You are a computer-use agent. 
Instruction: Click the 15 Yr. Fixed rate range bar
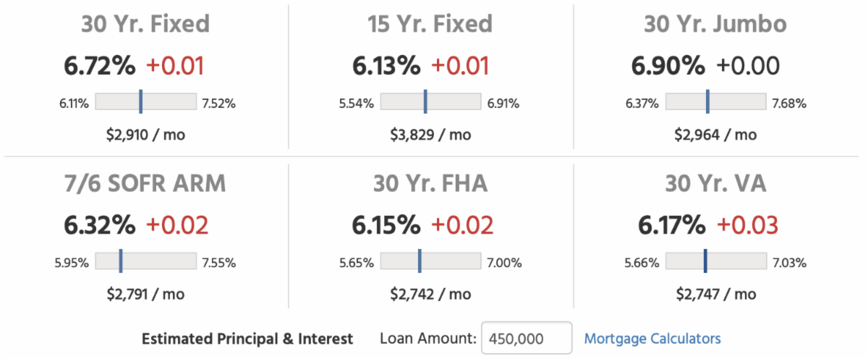pos(431,102)
